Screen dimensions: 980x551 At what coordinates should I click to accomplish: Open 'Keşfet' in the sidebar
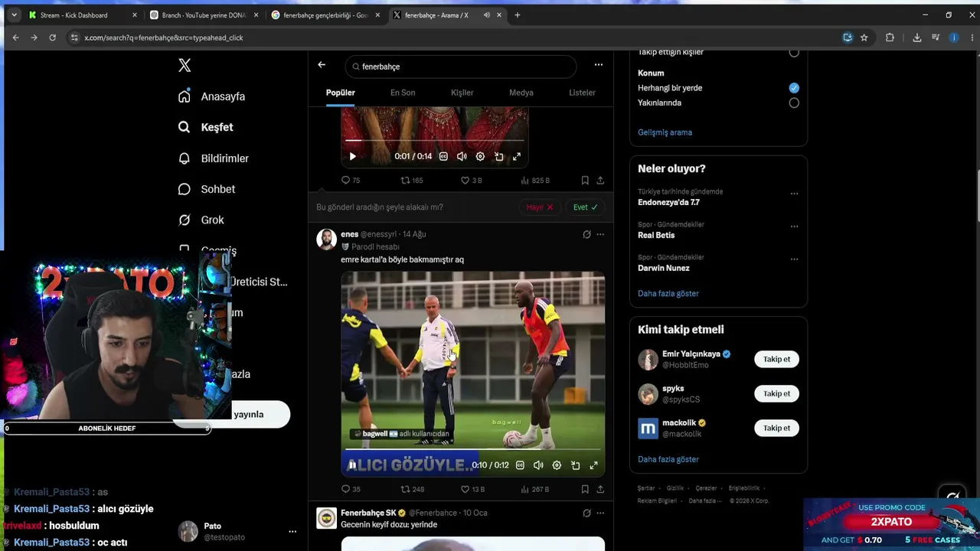tap(206, 127)
